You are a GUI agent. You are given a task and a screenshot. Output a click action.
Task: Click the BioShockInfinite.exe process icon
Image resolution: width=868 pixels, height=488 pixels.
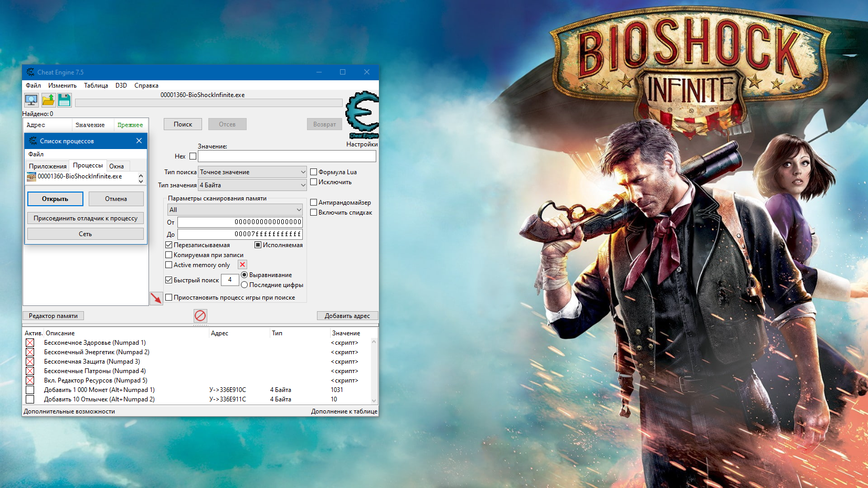[31, 177]
